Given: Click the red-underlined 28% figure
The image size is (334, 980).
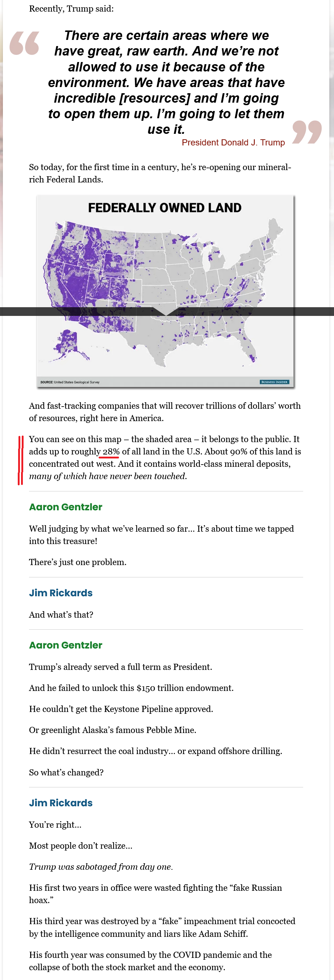Looking at the screenshot, I should [111, 452].
